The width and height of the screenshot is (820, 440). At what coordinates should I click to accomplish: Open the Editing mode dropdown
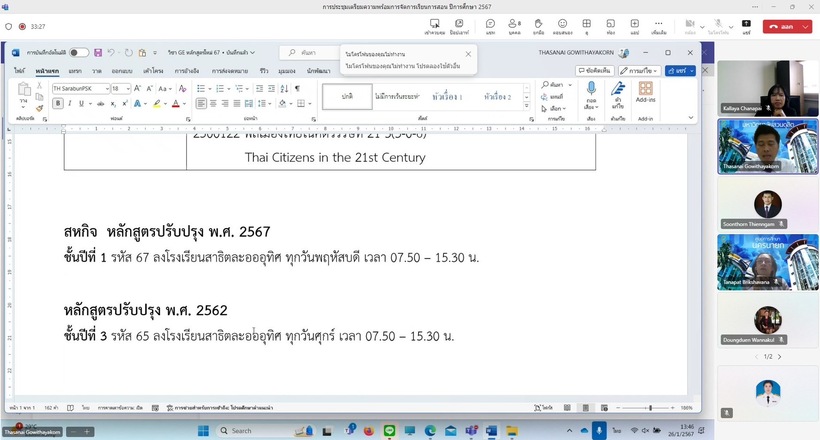coord(640,71)
